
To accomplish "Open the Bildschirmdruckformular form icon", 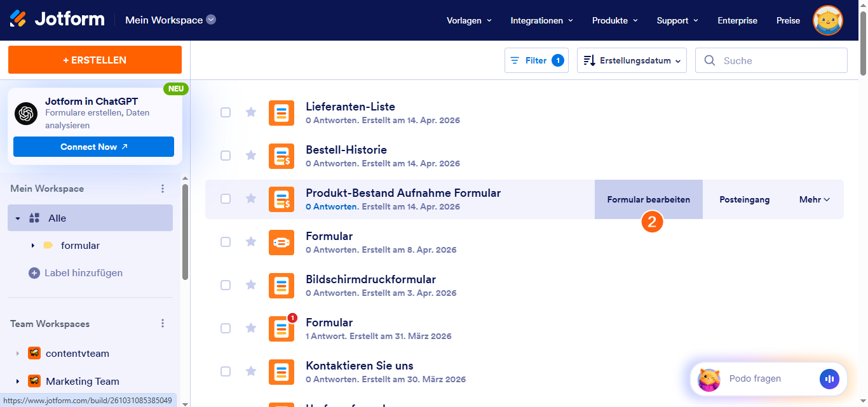I will click(x=281, y=285).
